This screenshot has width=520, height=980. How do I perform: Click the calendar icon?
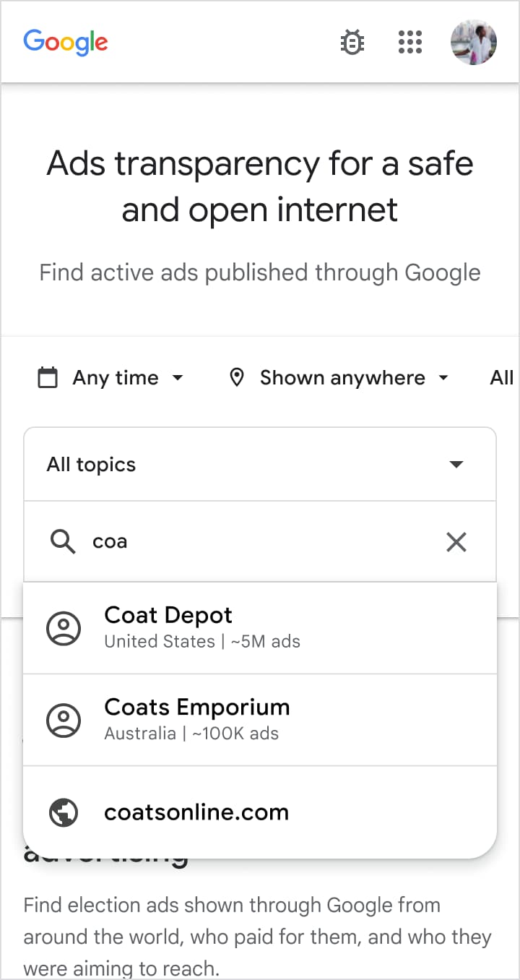click(48, 377)
